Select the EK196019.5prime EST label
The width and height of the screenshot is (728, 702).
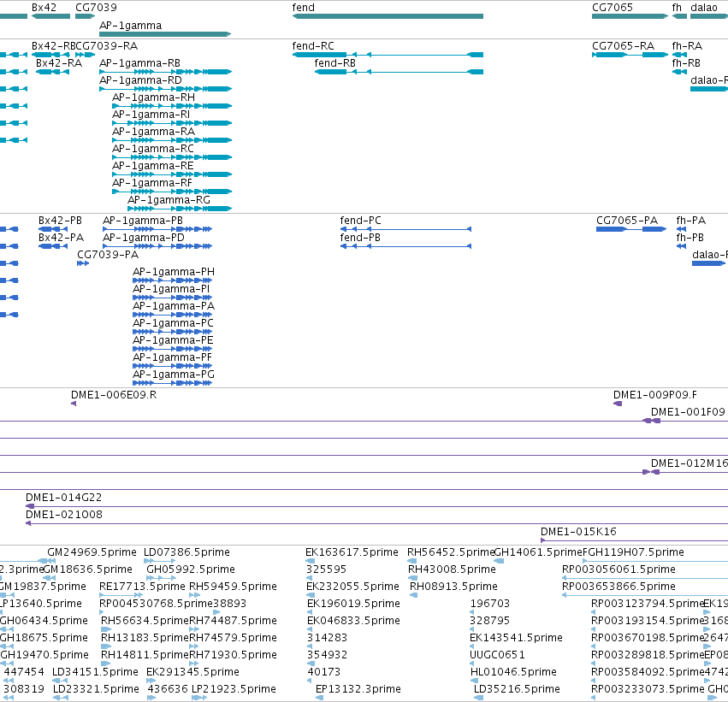pos(353,604)
